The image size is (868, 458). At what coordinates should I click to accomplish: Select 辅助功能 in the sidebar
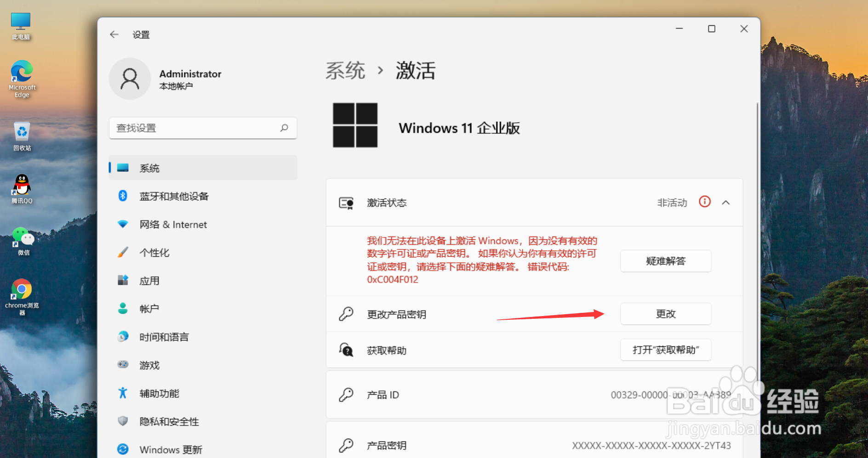click(203, 393)
